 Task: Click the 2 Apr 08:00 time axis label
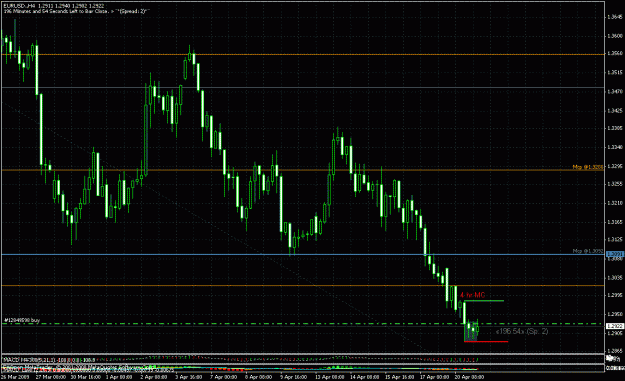[x=154, y=377]
